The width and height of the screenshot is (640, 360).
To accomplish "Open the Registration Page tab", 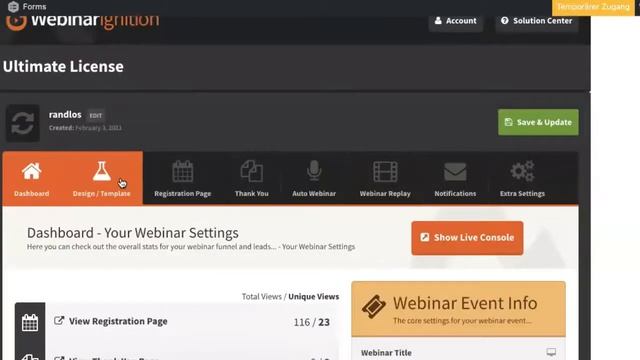I will (182, 178).
